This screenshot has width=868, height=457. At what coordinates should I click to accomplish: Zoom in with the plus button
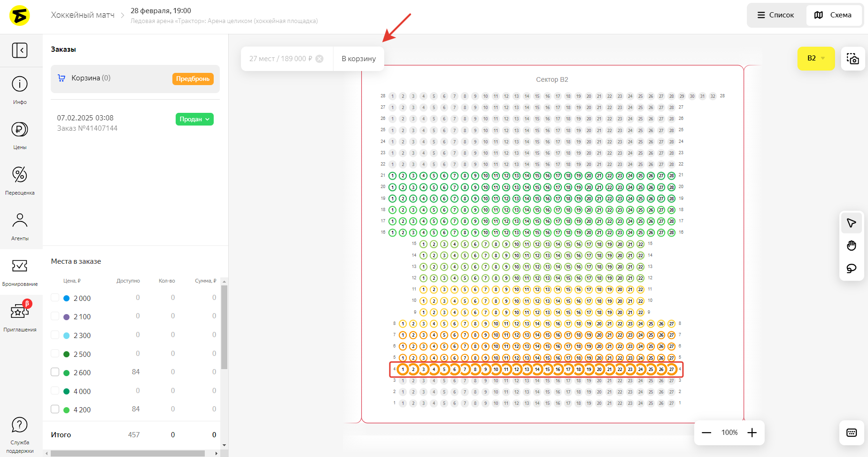click(752, 433)
